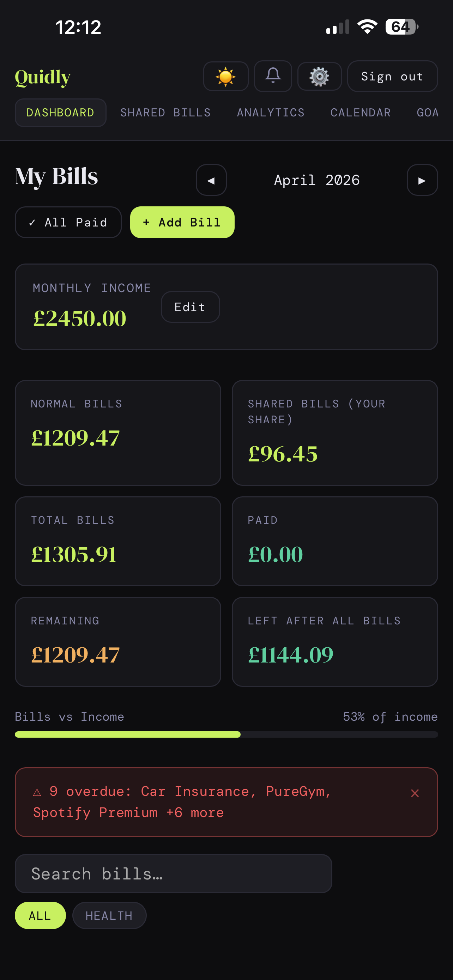Screen dimensions: 453x980
Task: Dismiss the overdue bills alert
Action: point(415,793)
